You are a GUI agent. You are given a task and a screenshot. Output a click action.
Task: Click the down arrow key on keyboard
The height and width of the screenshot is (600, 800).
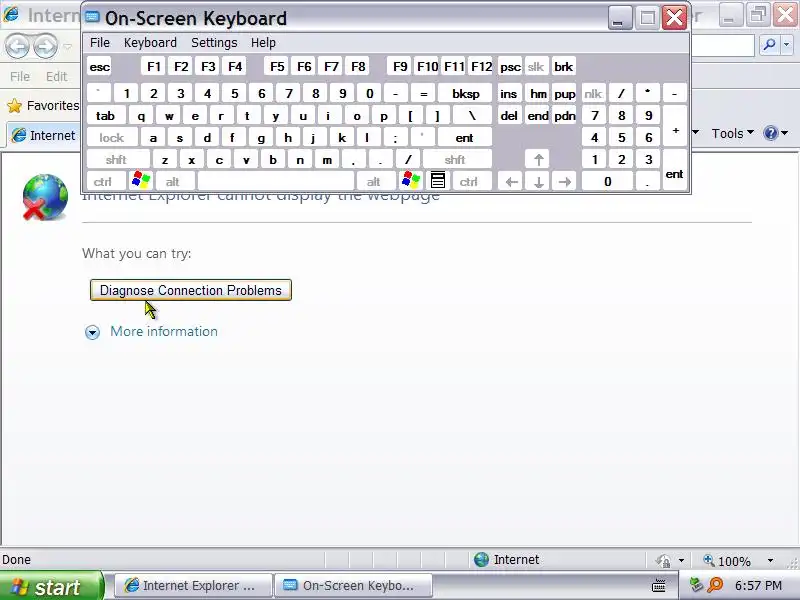point(538,182)
